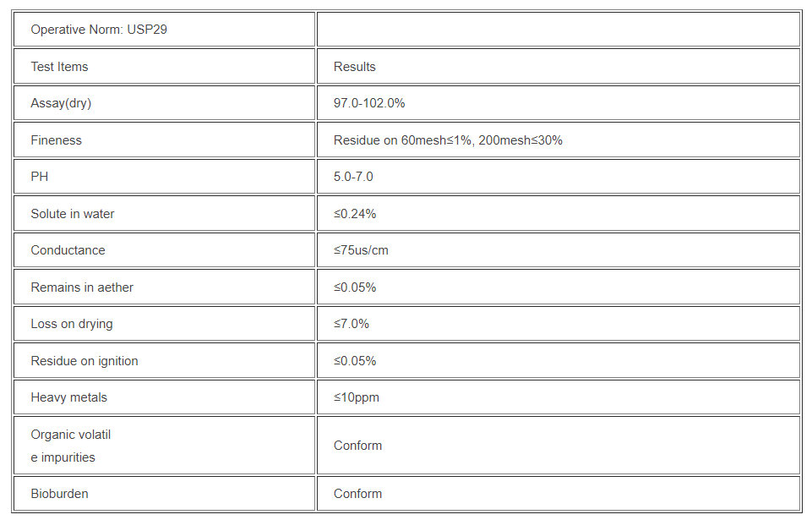Select the 'Assay(dry)' cell
812x520 pixels.
(x=61, y=103)
